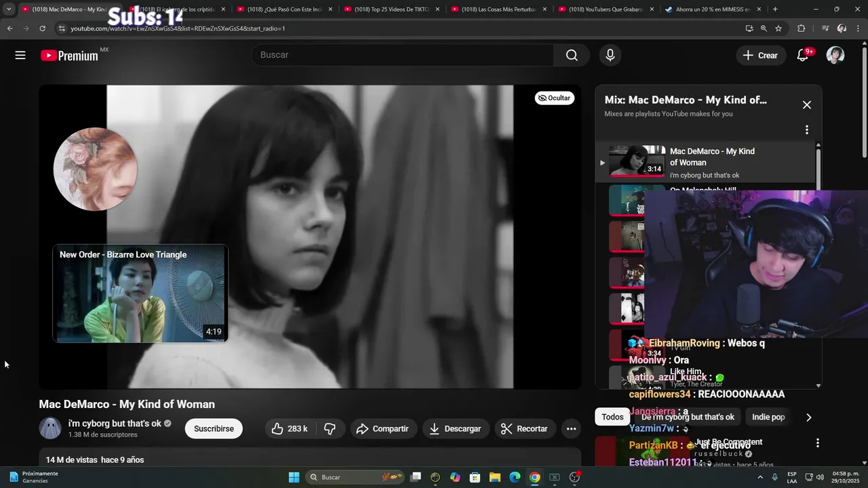The width and height of the screenshot is (868, 488).
Task: Start voice search with microphone icon
Action: [x=610, y=56]
